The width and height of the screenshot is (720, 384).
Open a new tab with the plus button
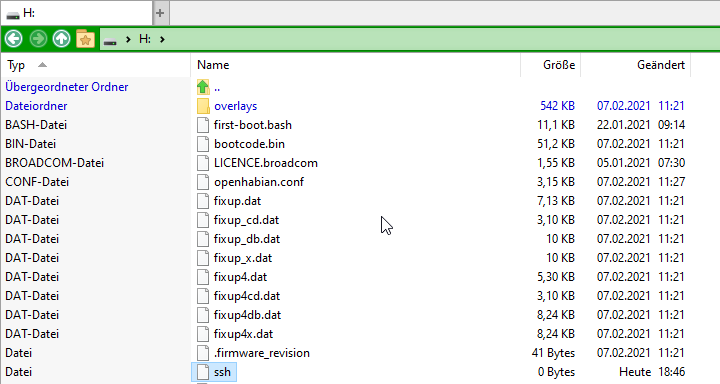point(160,13)
